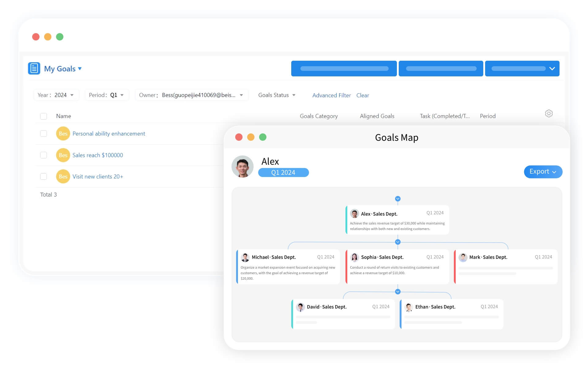This screenshot has width=588, height=368.
Task: Select the Q1 2024 period pill under Alex
Action: [283, 173]
